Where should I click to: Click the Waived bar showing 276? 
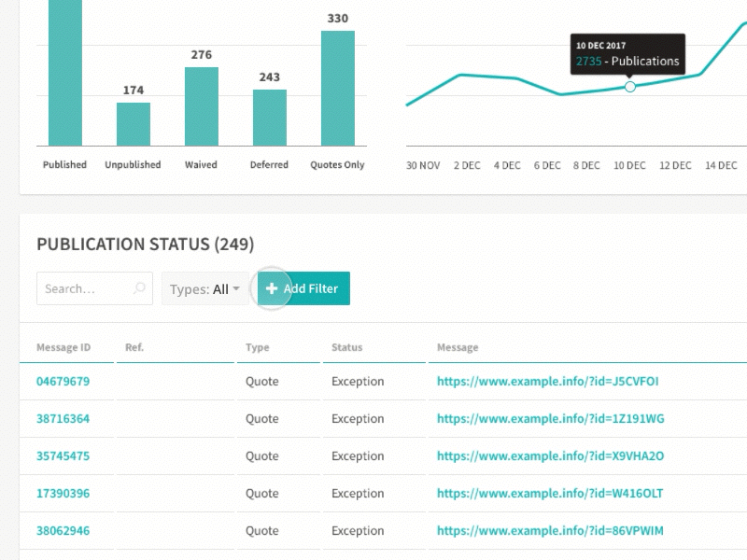pos(201,106)
